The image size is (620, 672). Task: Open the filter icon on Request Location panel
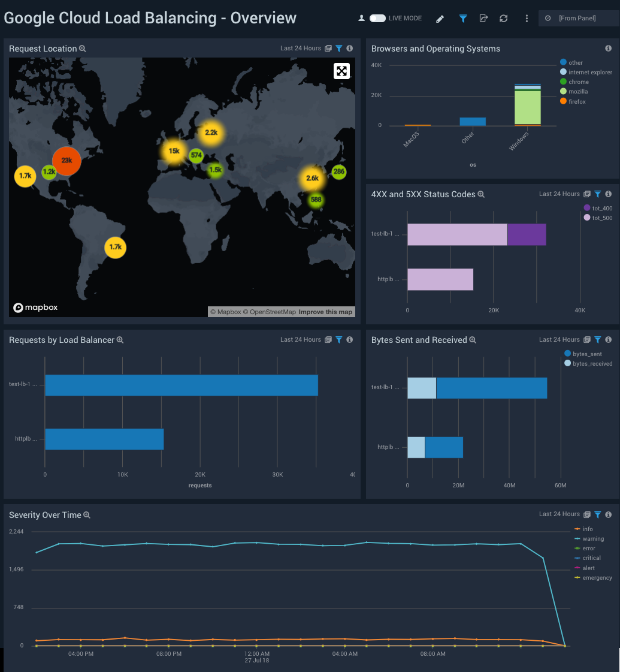(339, 48)
